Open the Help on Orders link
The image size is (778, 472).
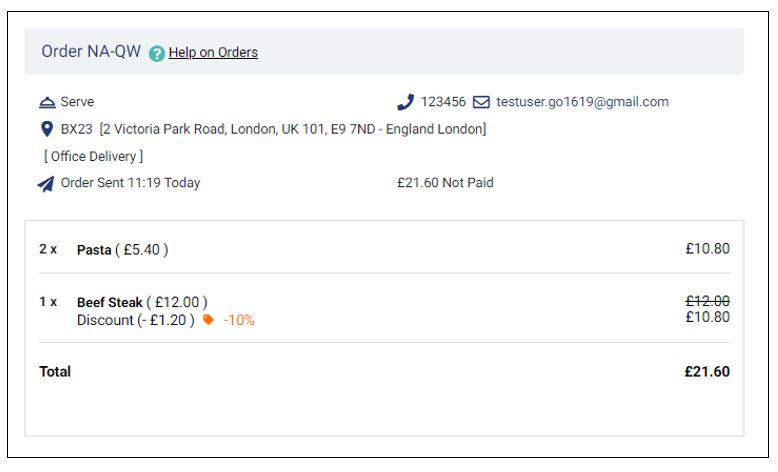213,52
